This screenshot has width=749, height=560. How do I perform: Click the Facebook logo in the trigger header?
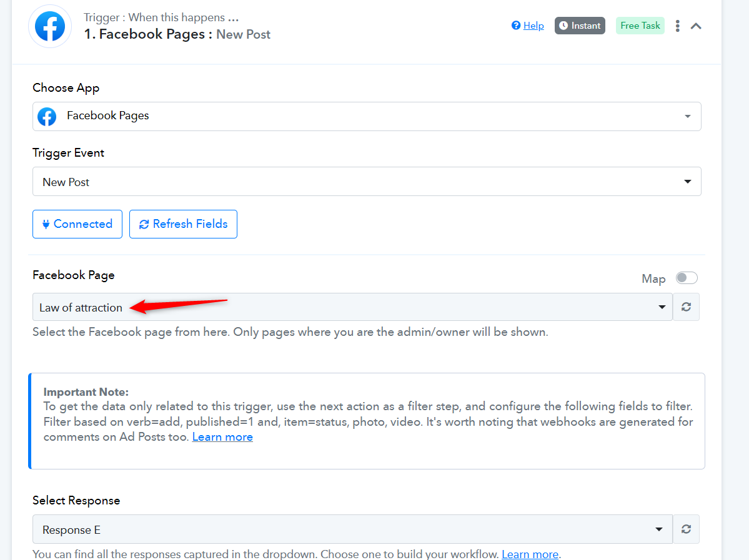tap(50, 26)
